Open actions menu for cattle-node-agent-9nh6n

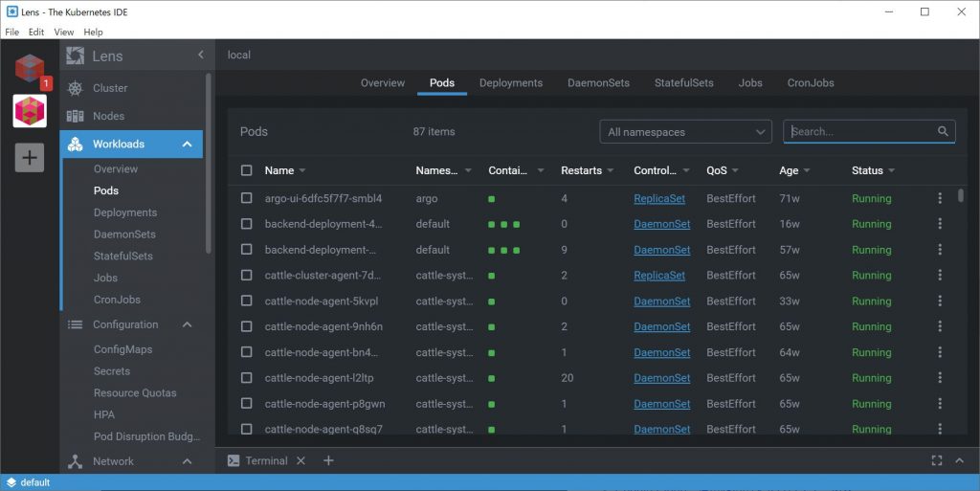pos(940,326)
